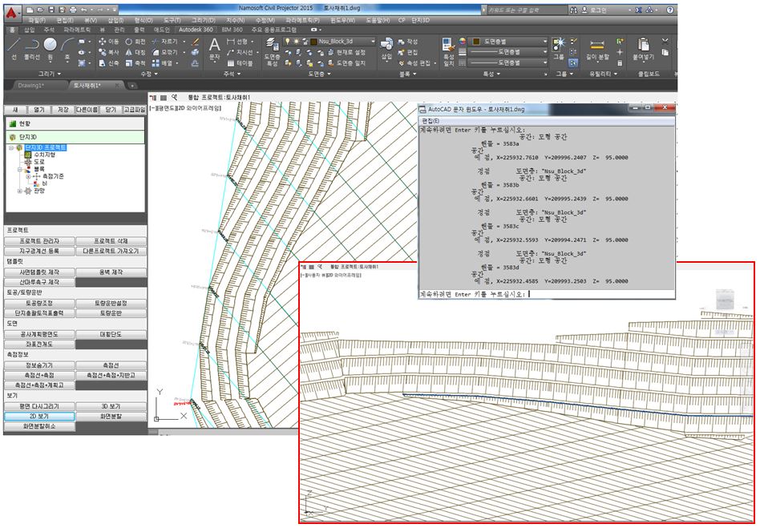
Task: Collapse the 단지3D 프로젝트 tree node
Action: pyautogui.click(x=11, y=147)
